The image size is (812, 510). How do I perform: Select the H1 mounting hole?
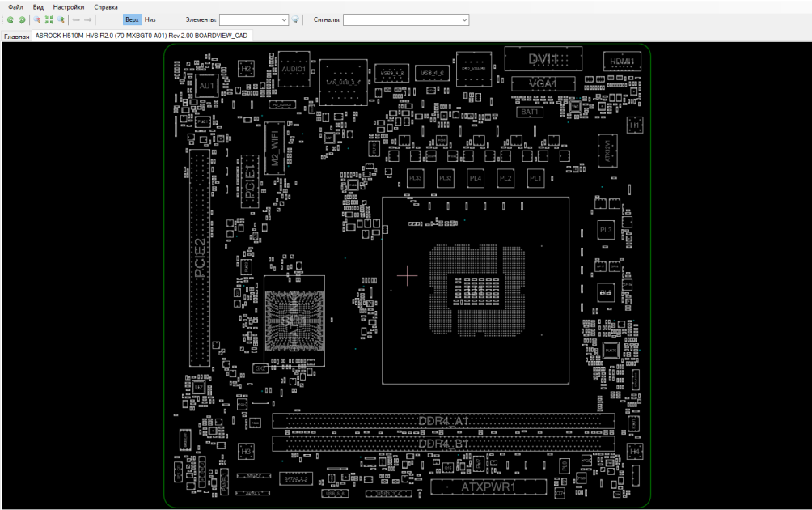[x=635, y=125]
